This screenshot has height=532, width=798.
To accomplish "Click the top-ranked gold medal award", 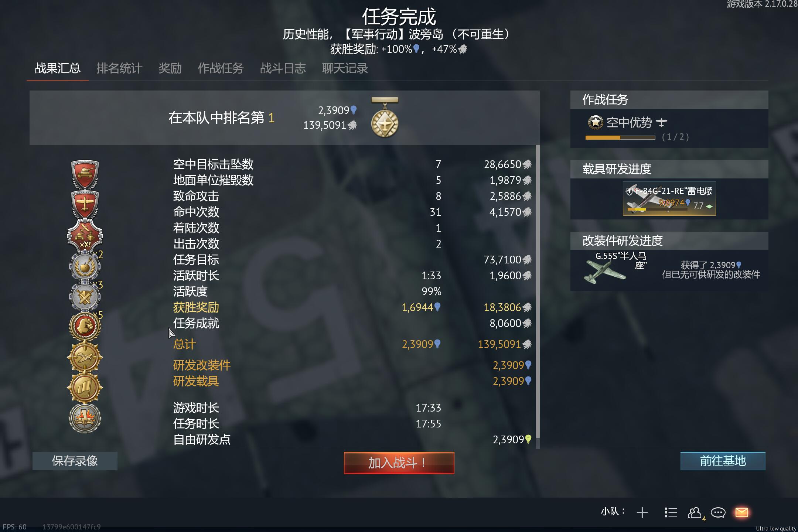I will pos(385,117).
